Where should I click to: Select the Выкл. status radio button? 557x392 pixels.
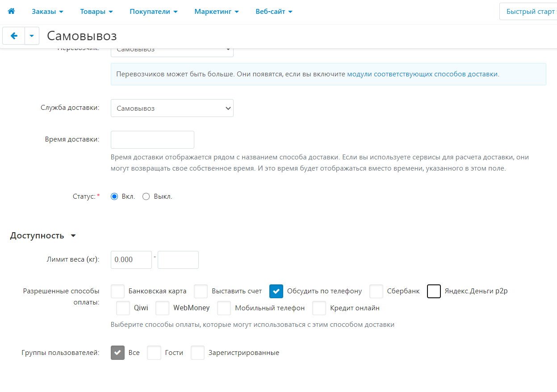coord(146,196)
